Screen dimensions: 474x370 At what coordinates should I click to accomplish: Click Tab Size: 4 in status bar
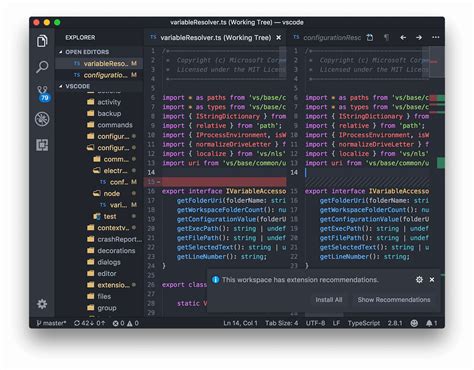[x=282, y=323]
